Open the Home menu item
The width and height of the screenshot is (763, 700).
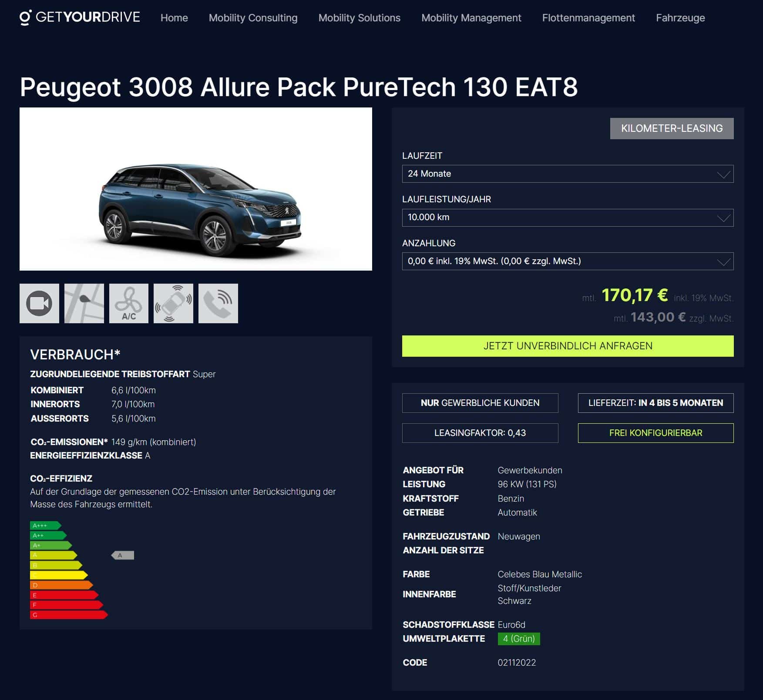[174, 18]
